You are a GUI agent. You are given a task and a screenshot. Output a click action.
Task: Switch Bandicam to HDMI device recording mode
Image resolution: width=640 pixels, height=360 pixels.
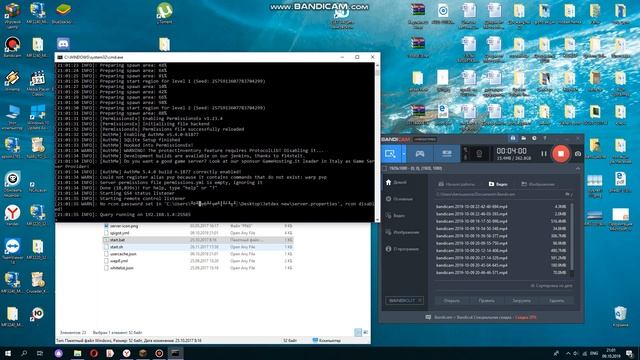coord(447,154)
